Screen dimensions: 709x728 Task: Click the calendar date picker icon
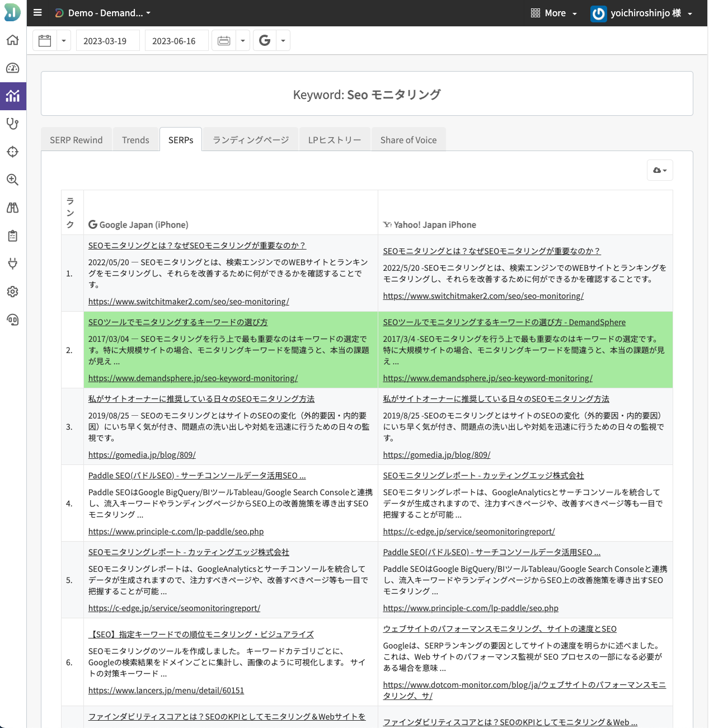[x=45, y=41]
